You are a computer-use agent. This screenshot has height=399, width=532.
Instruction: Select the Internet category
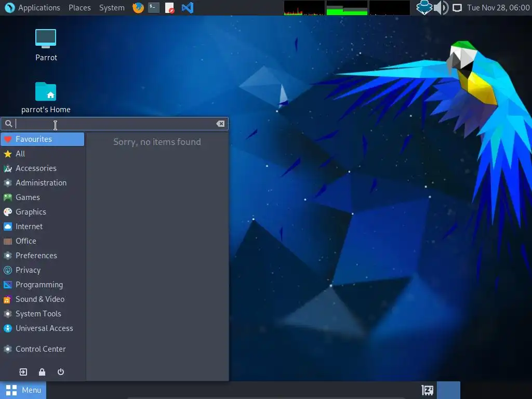(43, 227)
